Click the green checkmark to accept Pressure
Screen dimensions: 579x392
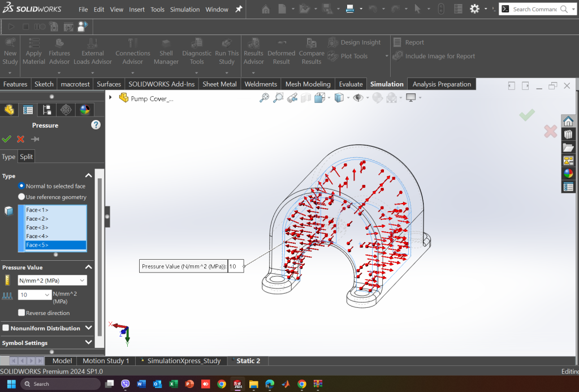click(x=7, y=139)
